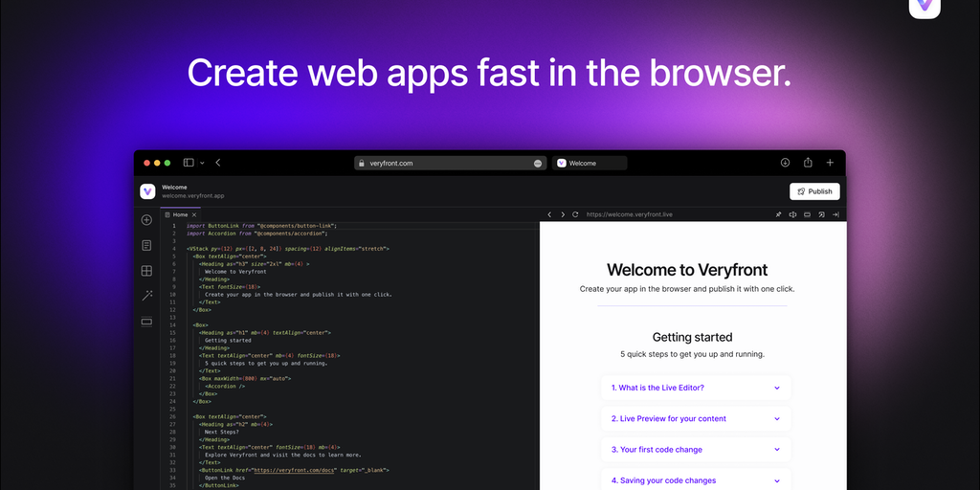980x490 pixels.
Task: Click the preview URL welcome.veryfront.live
Action: pos(630,214)
